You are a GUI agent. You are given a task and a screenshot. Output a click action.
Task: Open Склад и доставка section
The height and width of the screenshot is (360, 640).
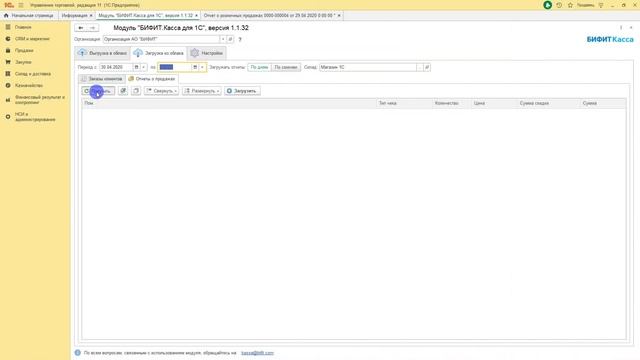point(33,74)
